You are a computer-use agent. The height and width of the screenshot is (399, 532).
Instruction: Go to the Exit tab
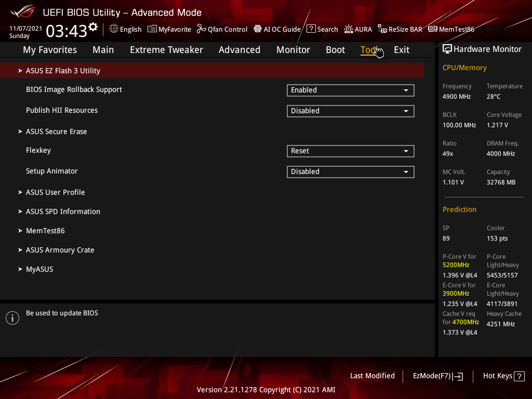tap(402, 50)
